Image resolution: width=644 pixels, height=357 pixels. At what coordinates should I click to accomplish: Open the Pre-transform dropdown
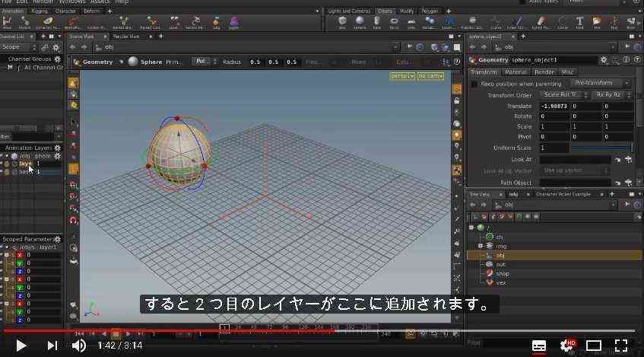[x=601, y=83]
